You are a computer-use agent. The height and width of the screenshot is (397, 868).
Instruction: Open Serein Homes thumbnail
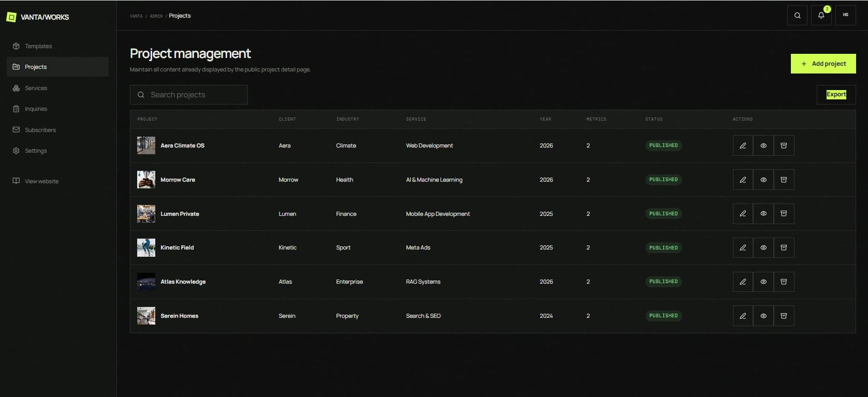click(146, 316)
